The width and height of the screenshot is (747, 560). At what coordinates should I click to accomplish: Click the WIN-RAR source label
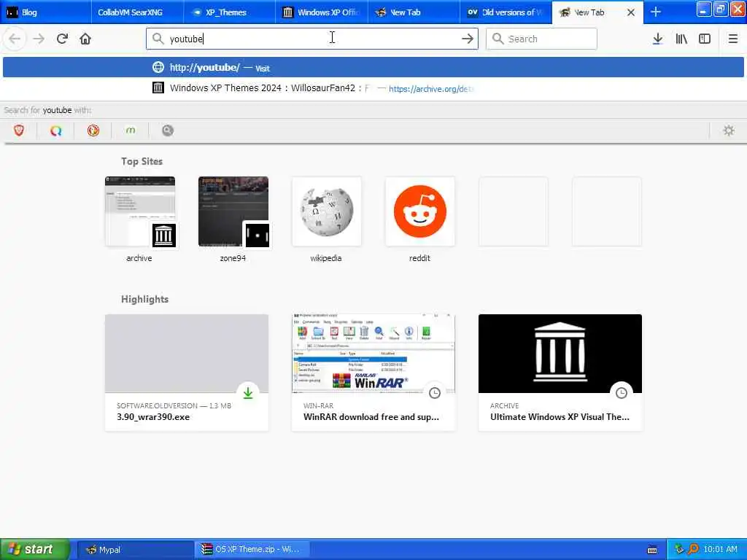click(x=318, y=405)
